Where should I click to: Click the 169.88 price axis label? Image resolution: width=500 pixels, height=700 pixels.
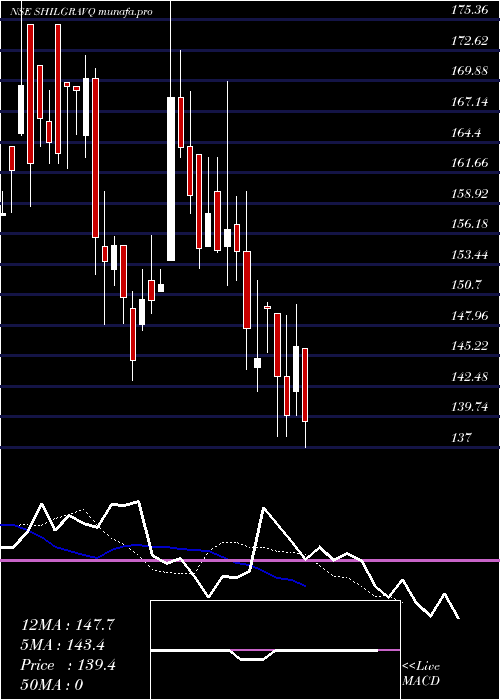click(x=469, y=71)
